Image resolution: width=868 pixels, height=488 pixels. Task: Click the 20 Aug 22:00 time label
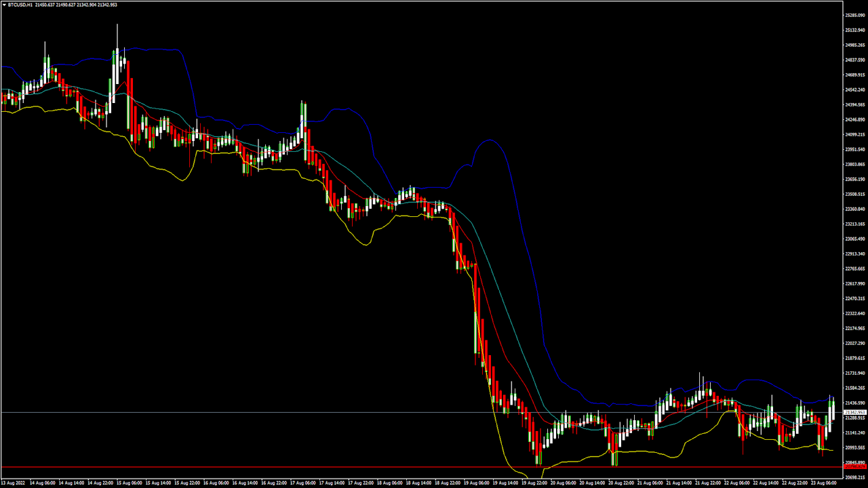click(x=622, y=483)
